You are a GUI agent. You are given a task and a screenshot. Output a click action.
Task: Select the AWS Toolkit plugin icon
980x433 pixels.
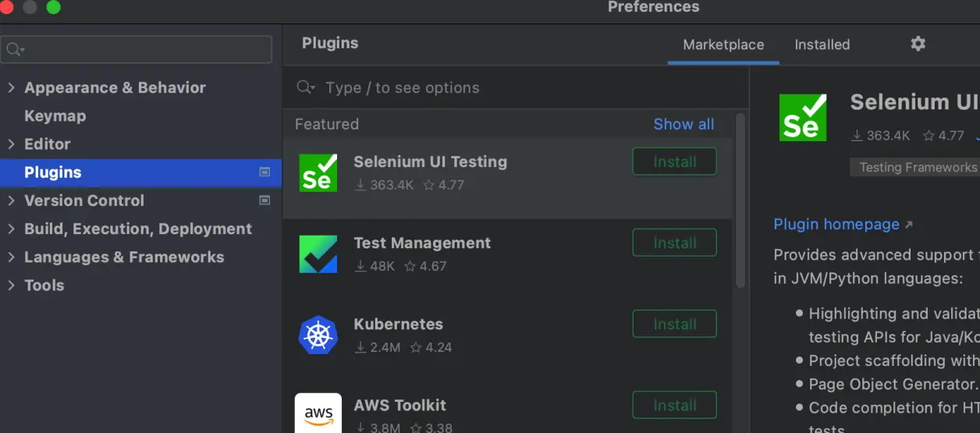(318, 413)
